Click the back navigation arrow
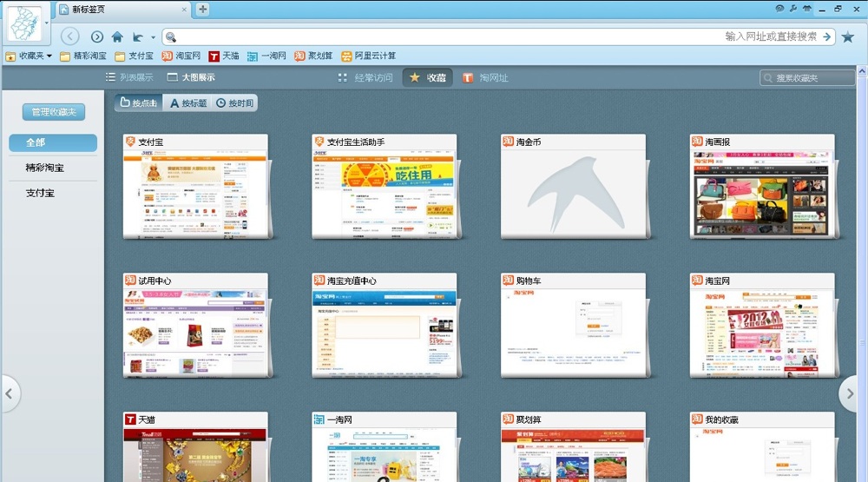The width and height of the screenshot is (868, 482). [69, 36]
